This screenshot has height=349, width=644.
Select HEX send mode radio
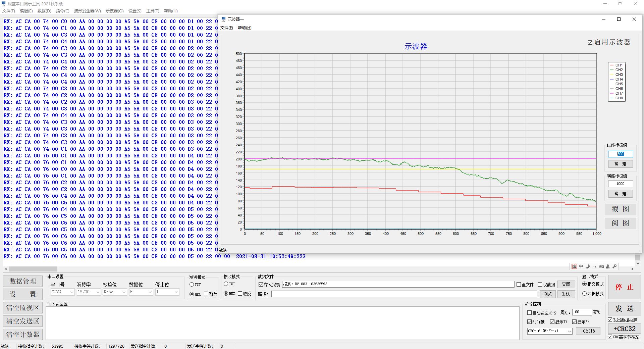pyautogui.click(x=192, y=294)
